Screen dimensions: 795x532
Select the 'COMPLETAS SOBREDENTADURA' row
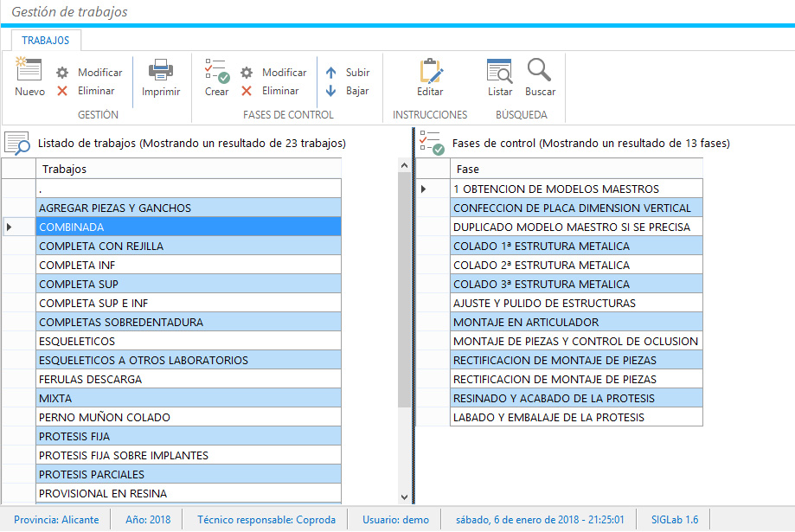click(189, 322)
